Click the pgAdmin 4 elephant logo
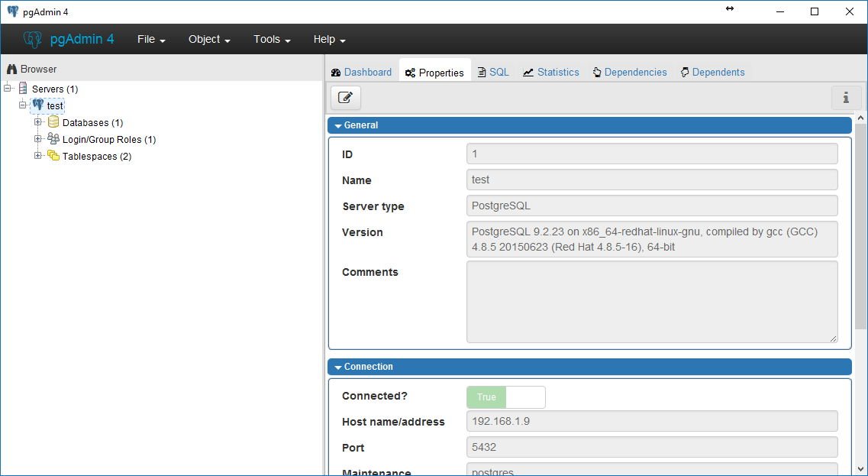Viewport: 868px width, 476px height. click(x=32, y=39)
